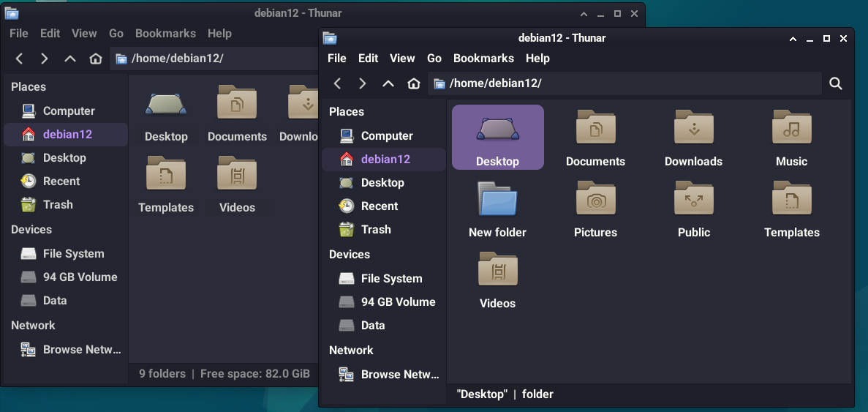This screenshot has width=868, height=412.
Task: Open Help menu in back Thunar window
Action: point(219,33)
